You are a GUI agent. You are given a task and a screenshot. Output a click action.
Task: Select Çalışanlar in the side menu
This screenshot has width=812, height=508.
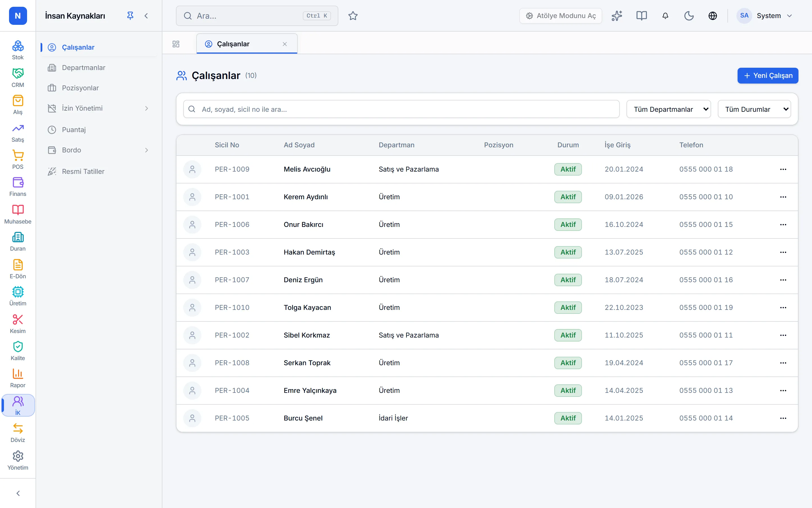point(98,47)
